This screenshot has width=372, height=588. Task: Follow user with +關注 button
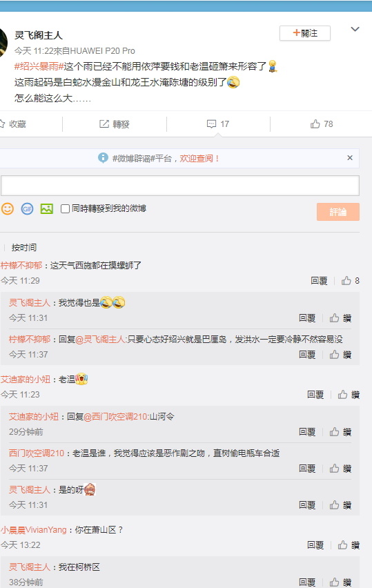click(x=305, y=33)
